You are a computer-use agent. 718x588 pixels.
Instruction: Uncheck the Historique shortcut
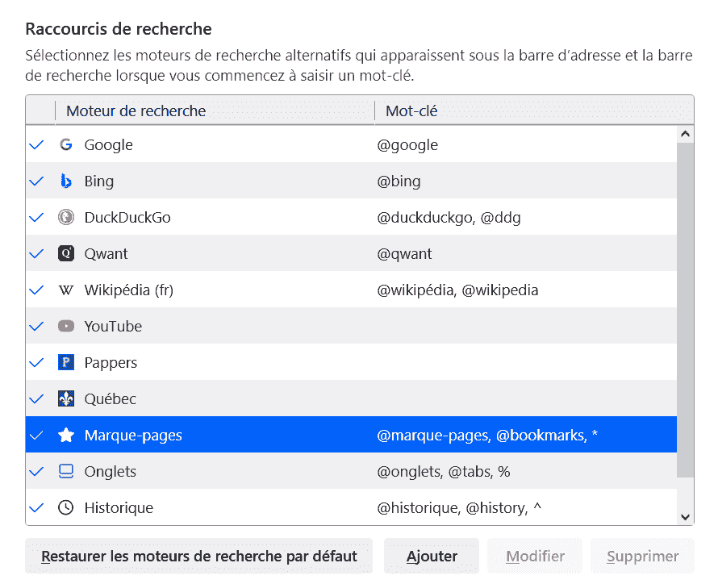coord(36,507)
